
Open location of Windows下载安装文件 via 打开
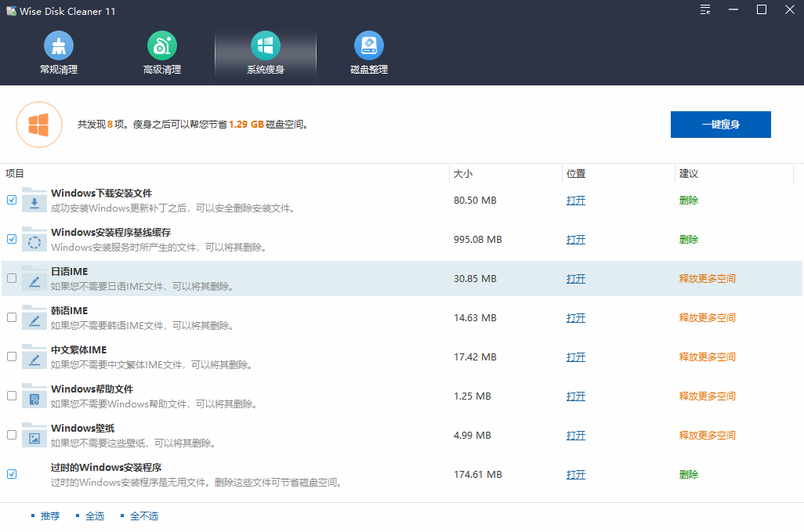click(576, 201)
